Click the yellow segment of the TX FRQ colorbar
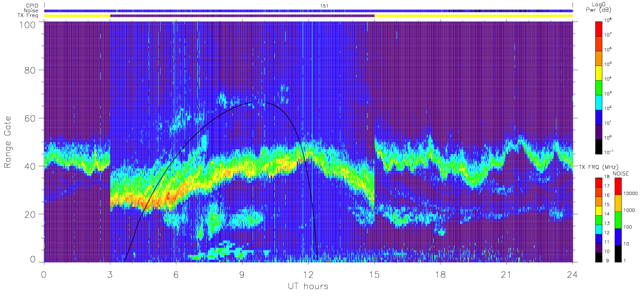Viewport: 644px width, 297px height. coord(599,210)
